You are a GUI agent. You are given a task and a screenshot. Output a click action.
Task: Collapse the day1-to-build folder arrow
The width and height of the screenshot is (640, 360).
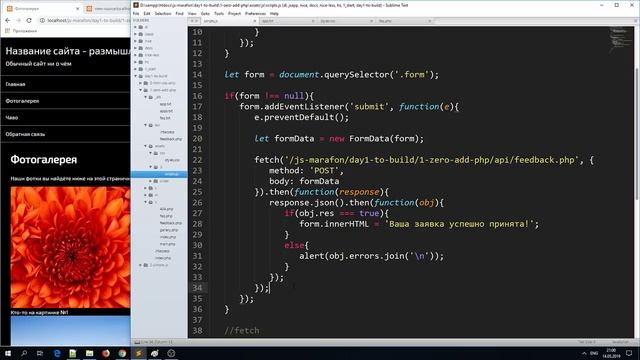[136, 76]
